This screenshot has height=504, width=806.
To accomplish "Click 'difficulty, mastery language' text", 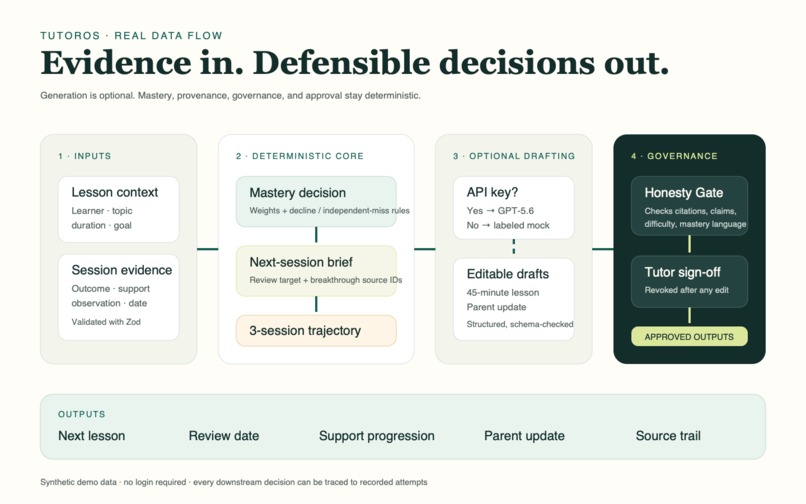I will [695, 224].
